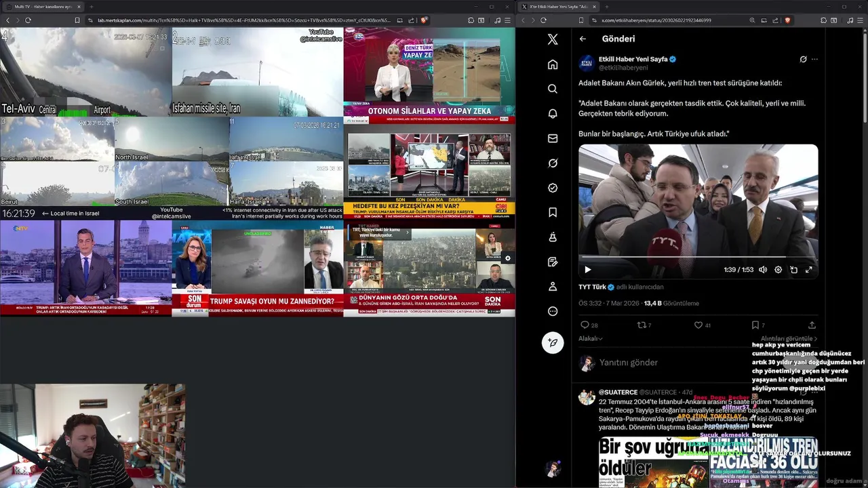Go back in the Multi TV browser window
868x488 pixels.
(x=7, y=20)
